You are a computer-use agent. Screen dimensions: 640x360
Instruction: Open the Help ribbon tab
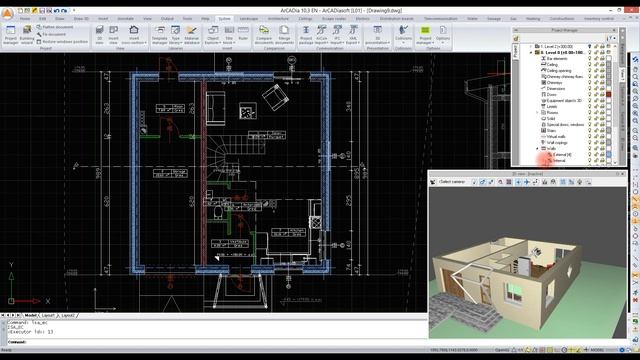click(205, 19)
